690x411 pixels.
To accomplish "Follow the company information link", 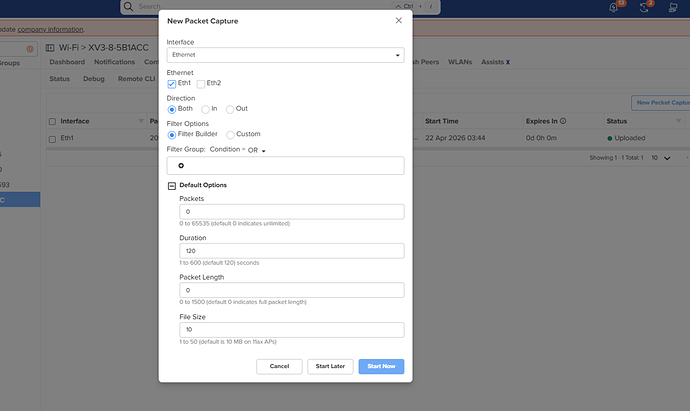I will 50,29.
